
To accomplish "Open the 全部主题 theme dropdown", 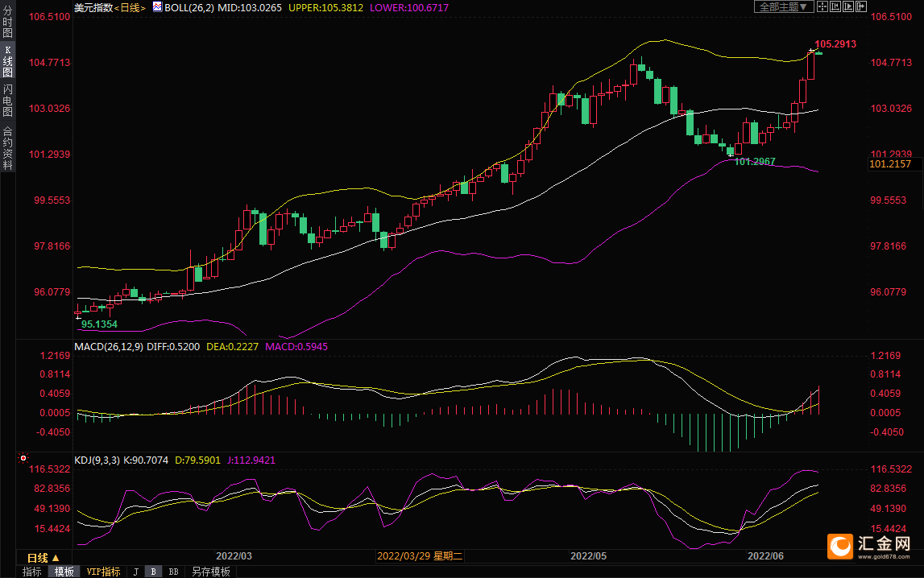I will 784,6.
